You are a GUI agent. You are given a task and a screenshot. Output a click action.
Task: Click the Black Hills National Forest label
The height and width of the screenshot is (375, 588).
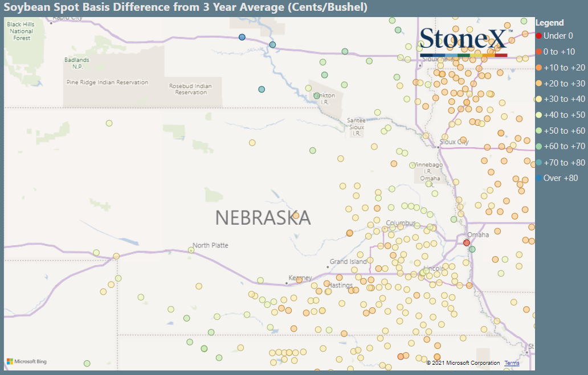[21, 31]
